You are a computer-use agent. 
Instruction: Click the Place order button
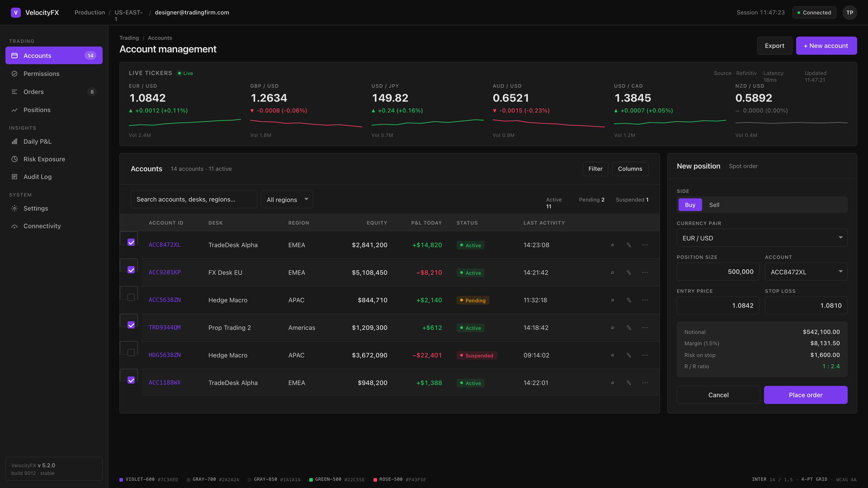pyautogui.click(x=806, y=395)
